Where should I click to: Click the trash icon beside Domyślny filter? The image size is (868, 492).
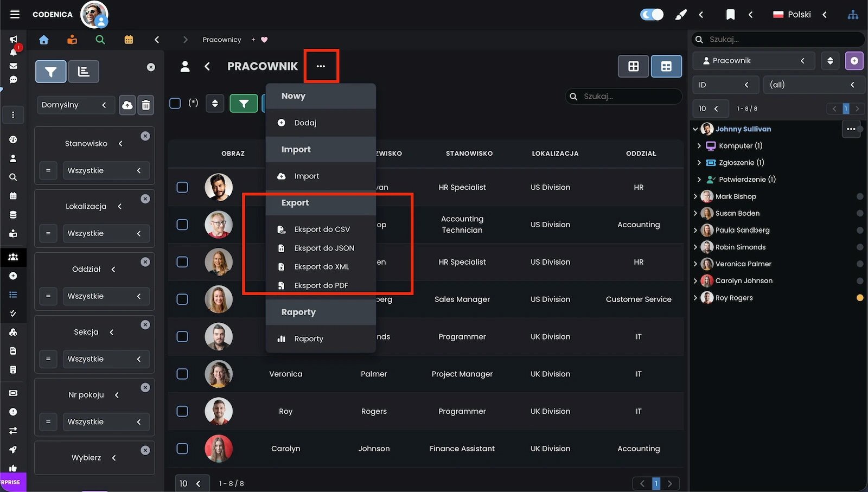pyautogui.click(x=146, y=105)
